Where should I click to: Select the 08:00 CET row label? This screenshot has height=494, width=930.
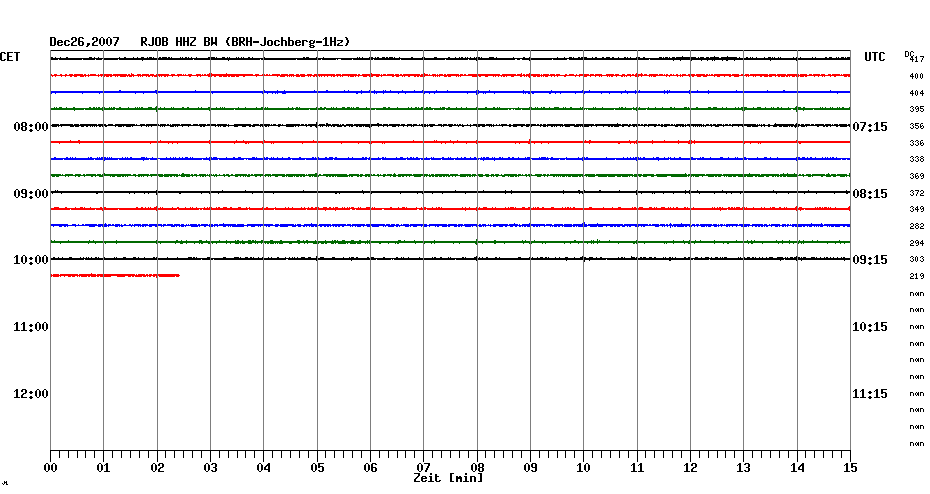point(31,127)
